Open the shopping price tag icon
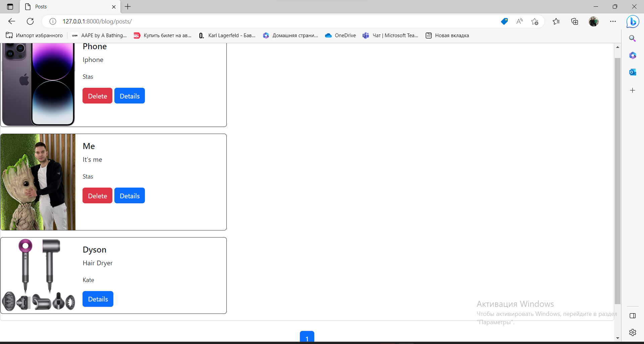This screenshot has height=344, width=644. (x=504, y=21)
